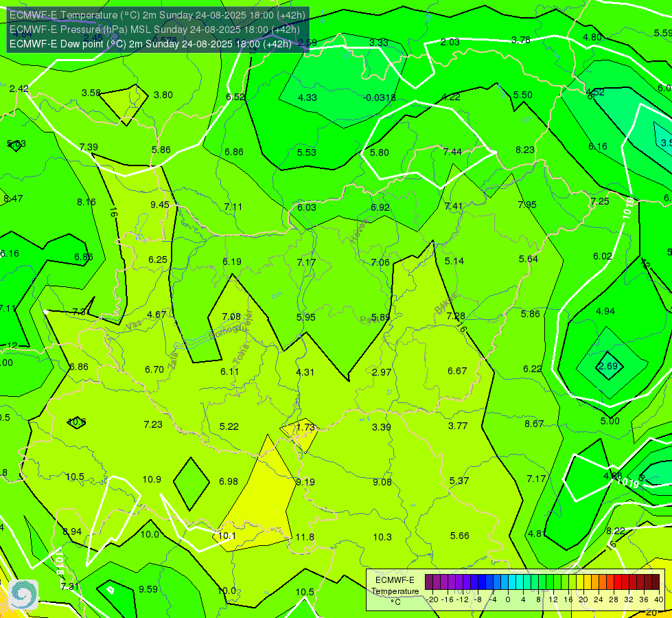672x618 pixels.
Task: Click the Vas county label
Action: click(134, 325)
